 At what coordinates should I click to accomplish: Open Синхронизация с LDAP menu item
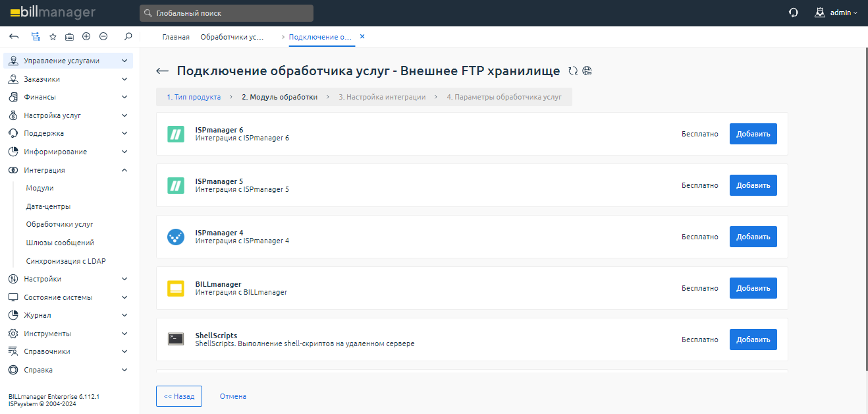[x=66, y=261]
